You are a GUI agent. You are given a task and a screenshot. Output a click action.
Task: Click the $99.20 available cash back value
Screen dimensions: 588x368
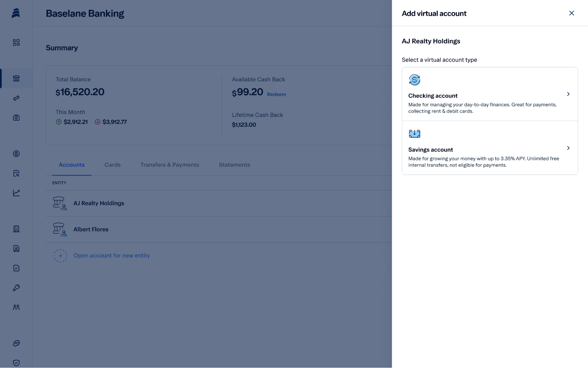(247, 92)
